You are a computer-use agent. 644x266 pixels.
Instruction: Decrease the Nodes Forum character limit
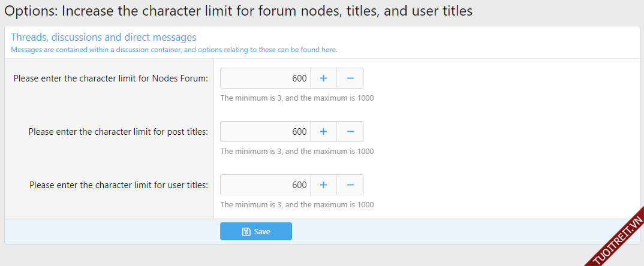[350, 78]
